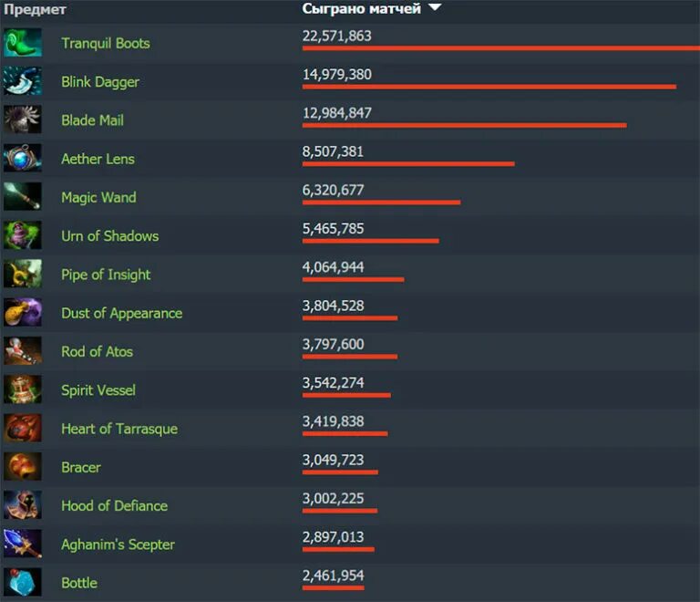Open the Pipe of Insight link

point(106,275)
